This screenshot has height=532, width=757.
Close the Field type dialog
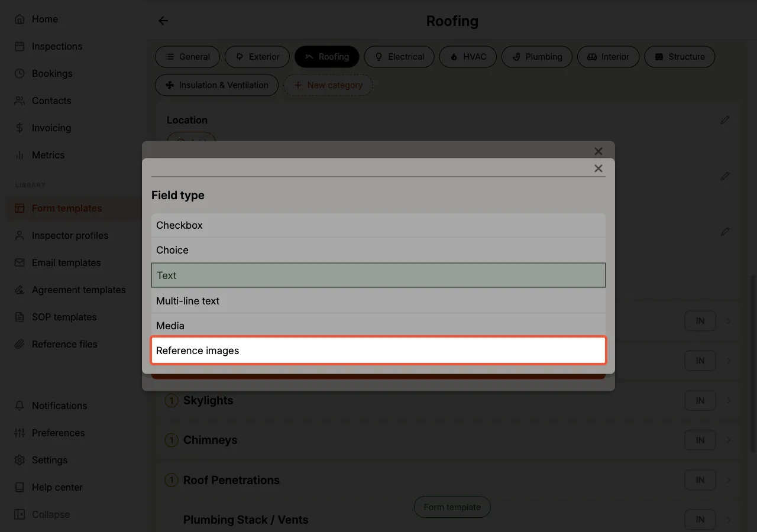(x=599, y=168)
